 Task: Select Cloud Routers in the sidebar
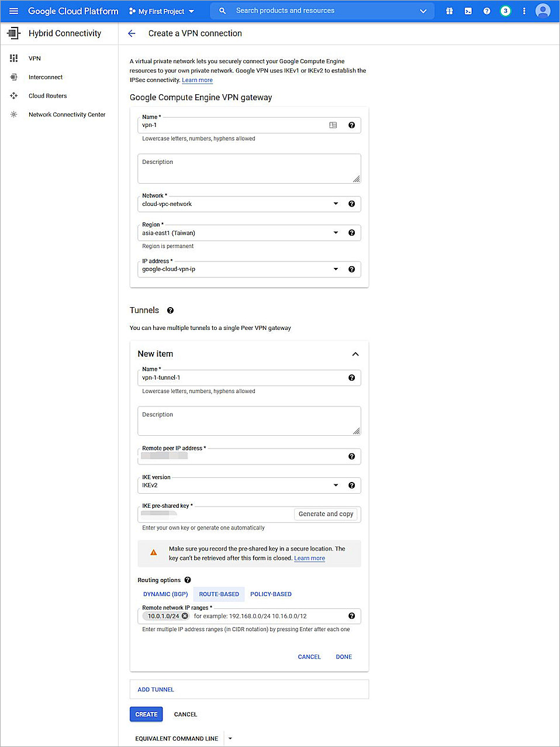click(x=47, y=95)
